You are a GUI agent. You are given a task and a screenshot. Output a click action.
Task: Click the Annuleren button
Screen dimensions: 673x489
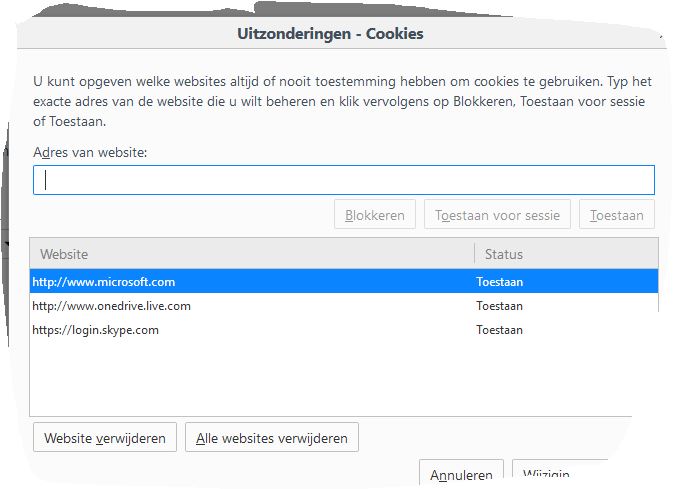[461, 474]
